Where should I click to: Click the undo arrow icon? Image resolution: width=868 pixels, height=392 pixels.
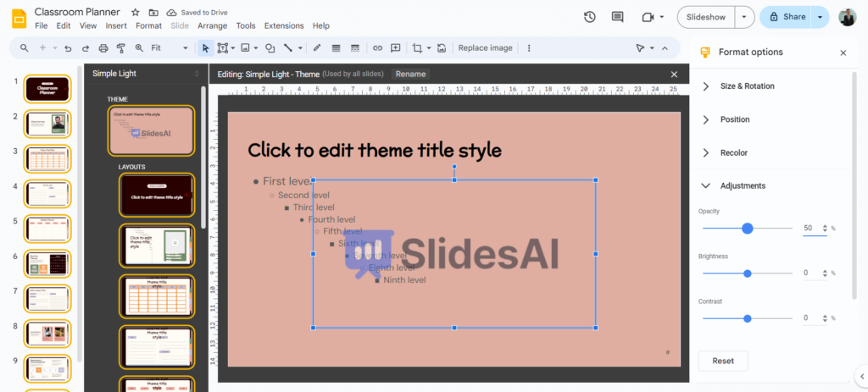(68, 48)
